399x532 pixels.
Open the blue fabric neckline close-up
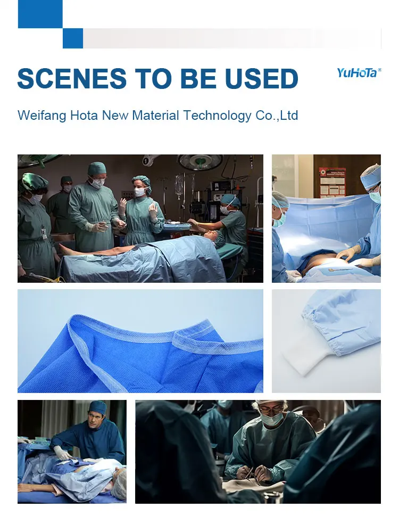pos(140,341)
